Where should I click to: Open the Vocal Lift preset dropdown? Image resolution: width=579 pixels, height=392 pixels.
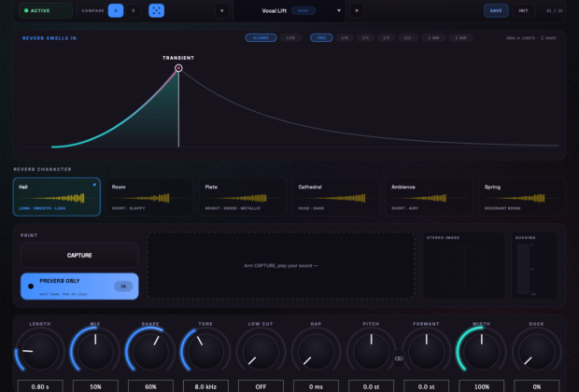pyautogui.click(x=289, y=10)
